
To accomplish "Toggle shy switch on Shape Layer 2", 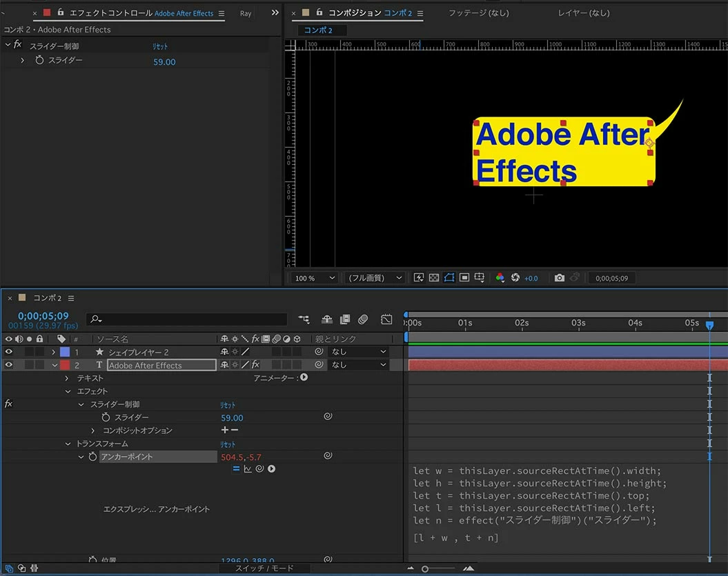I will tap(225, 352).
